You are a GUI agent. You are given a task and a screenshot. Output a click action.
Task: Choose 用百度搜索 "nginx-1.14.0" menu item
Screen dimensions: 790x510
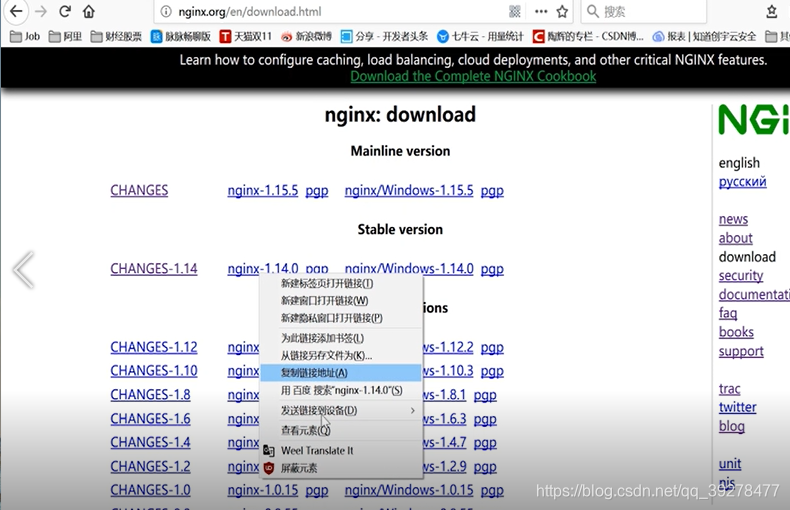(x=341, y=391)
